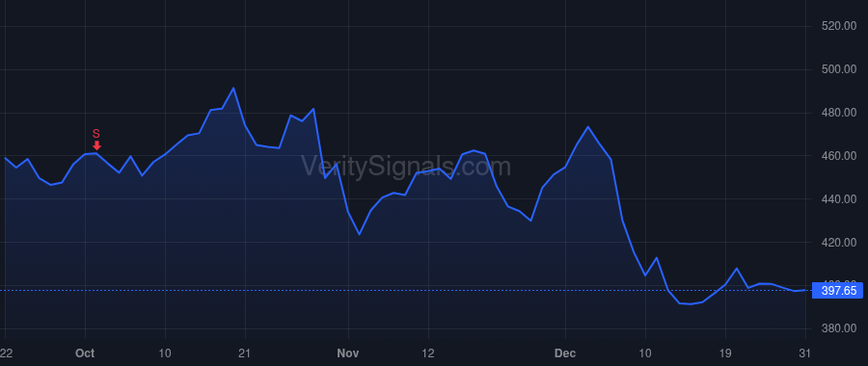
Task: Click the 380.00 price axis label
Action: [x=839, y=329]
